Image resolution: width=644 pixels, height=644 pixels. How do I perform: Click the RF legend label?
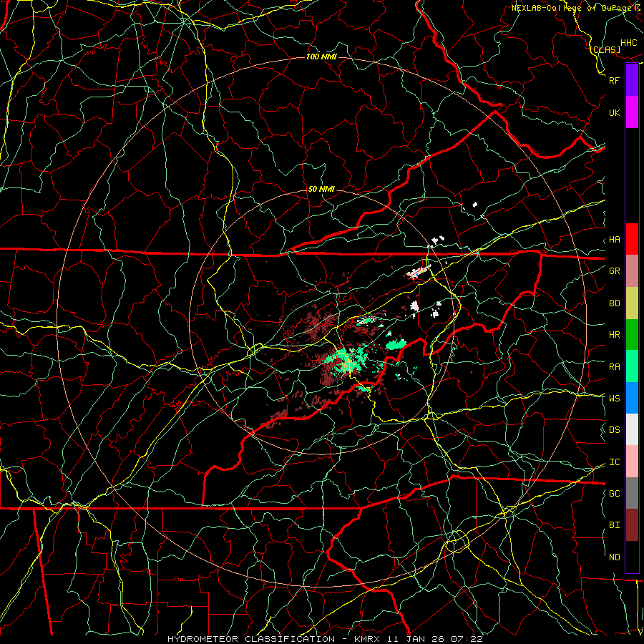click(614, 80)
